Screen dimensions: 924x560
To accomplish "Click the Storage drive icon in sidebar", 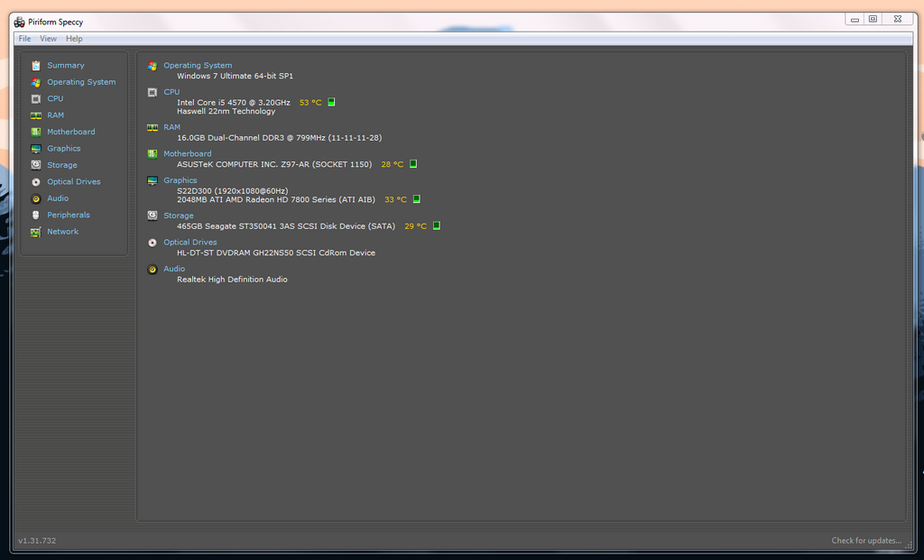I will [x=36, y=165].
